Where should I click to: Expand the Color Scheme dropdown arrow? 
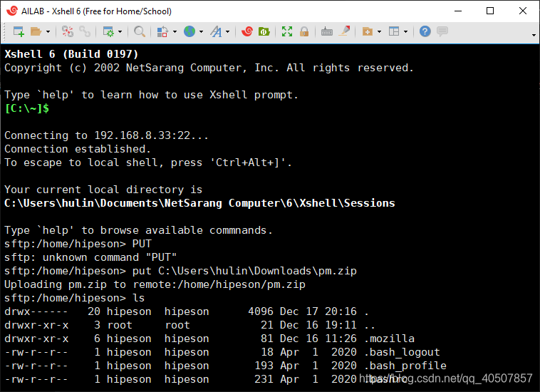click(175, 31)
